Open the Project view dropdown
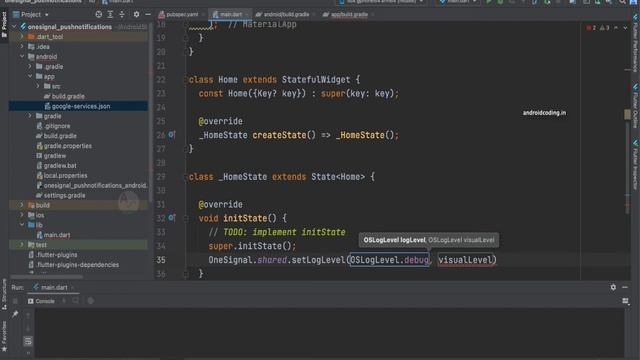Viewport: 640px width, 360px height. pos(31,15)
